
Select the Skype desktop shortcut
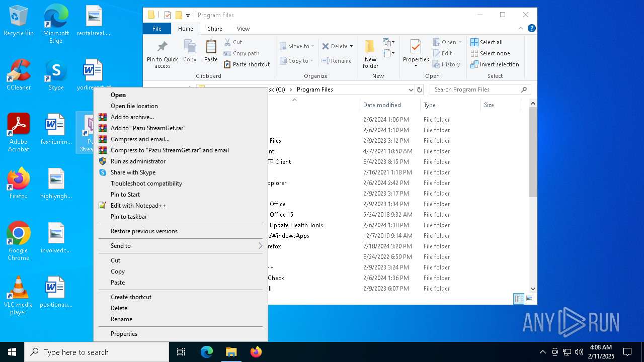click(x=56, y=75)
